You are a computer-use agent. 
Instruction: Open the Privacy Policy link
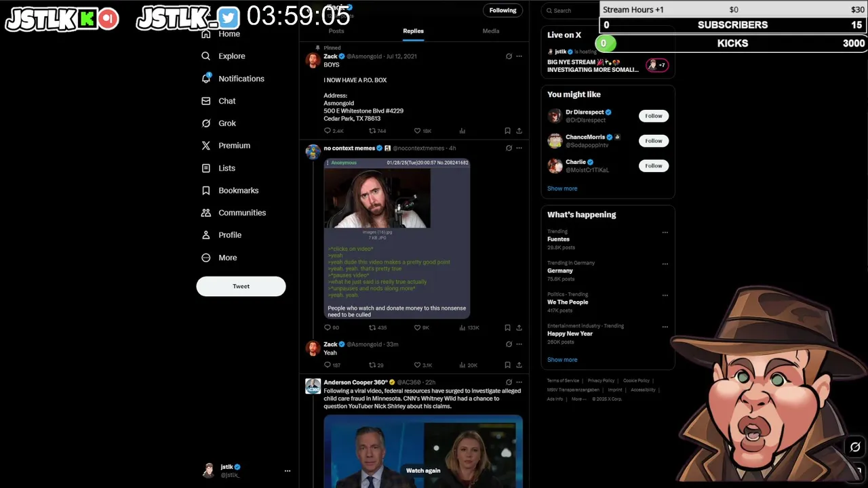coord(601,381)
